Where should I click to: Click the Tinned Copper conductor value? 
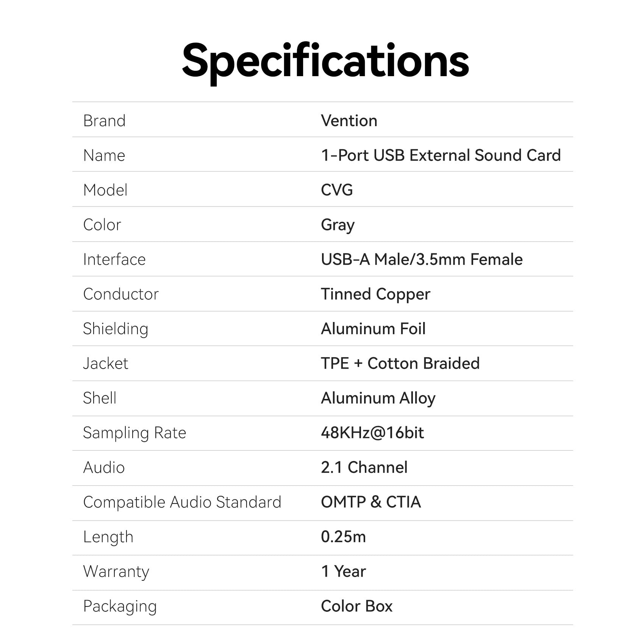click(x=375, y=294)
